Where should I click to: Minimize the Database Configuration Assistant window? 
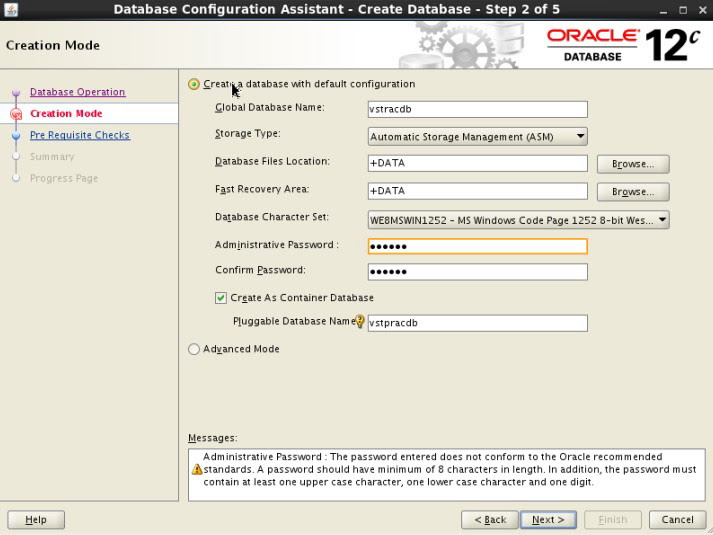663,10
